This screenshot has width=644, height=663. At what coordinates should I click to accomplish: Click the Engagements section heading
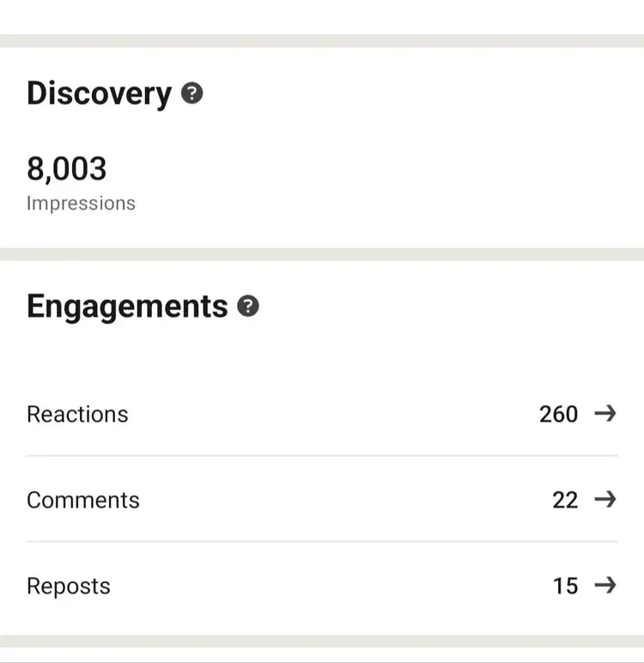pyautogui.click(x=127, y=307)
